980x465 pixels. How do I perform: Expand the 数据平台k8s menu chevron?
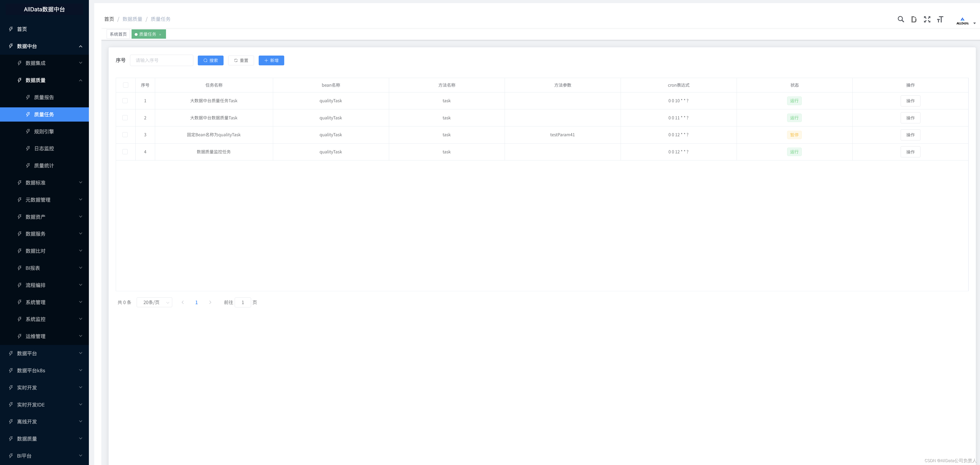[81, 370]
